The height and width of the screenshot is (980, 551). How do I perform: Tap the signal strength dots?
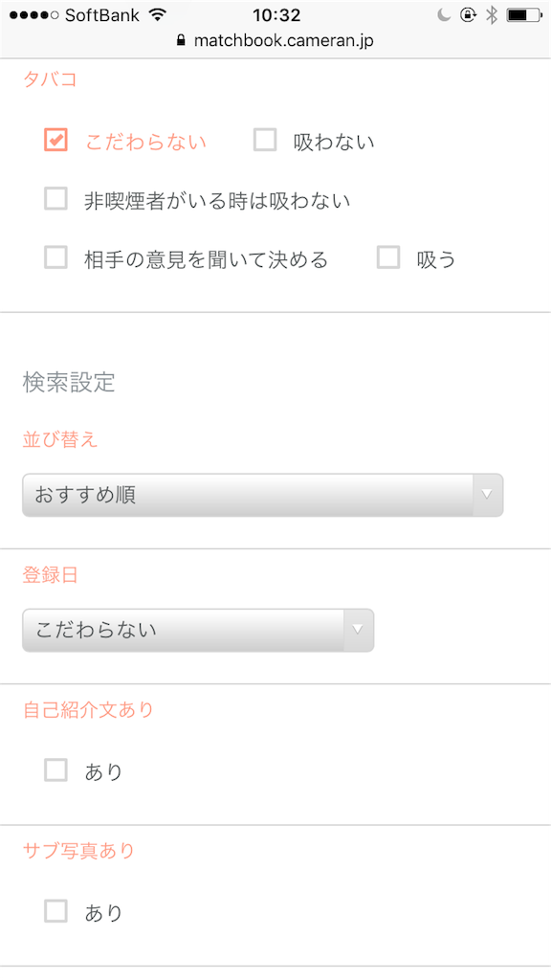33,15
